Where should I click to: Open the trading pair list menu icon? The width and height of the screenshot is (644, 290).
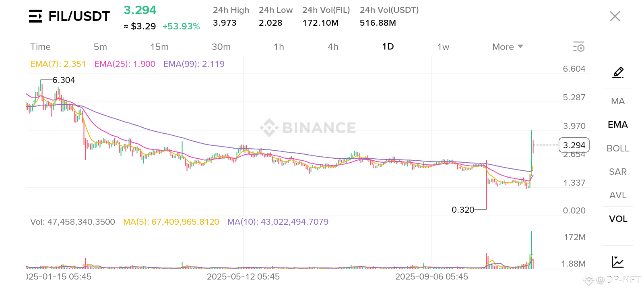point(35,16)
